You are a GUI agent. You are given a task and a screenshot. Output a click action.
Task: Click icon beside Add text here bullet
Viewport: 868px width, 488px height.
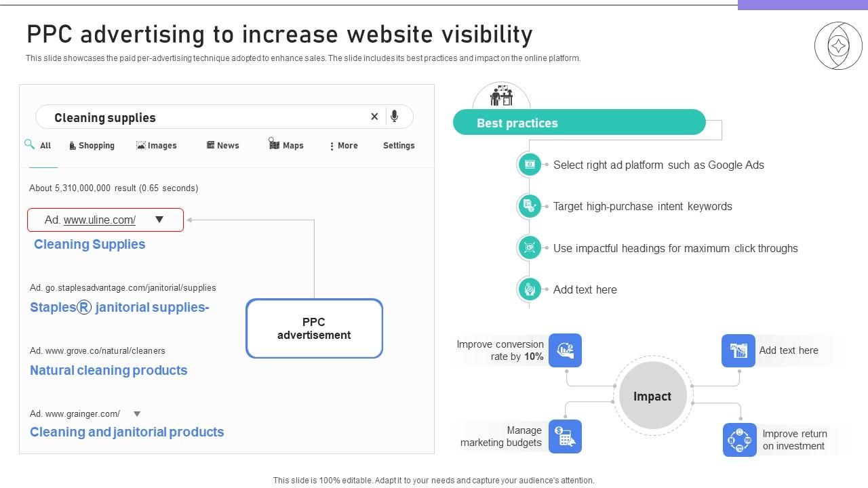click(530, 289)
